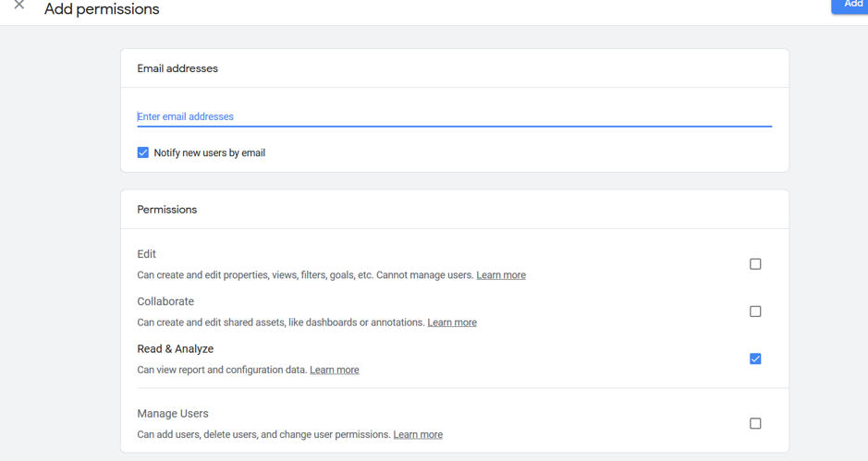Screen dimensions: 868x461
Task: Follow Learn more for Read & Analyze
Action: click(x=335, y=370)
